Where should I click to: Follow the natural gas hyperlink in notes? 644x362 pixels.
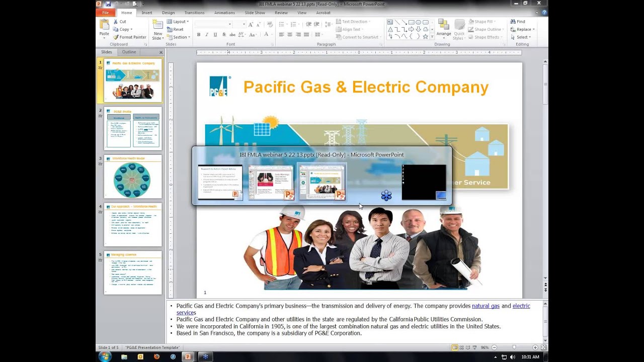(486, 306)
